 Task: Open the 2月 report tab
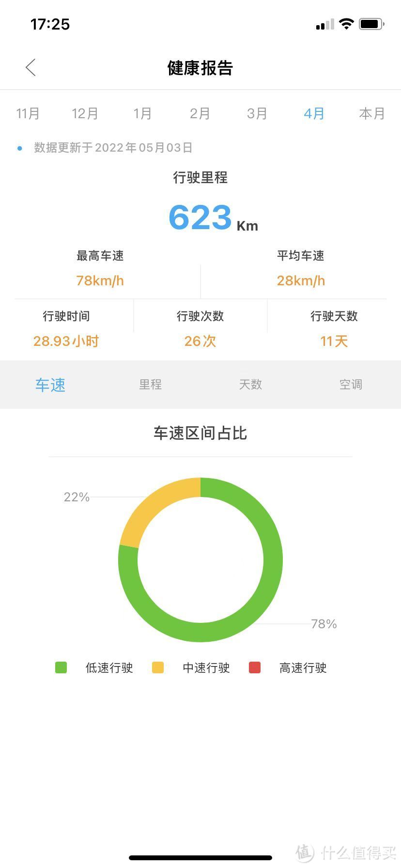pos(200,114)
